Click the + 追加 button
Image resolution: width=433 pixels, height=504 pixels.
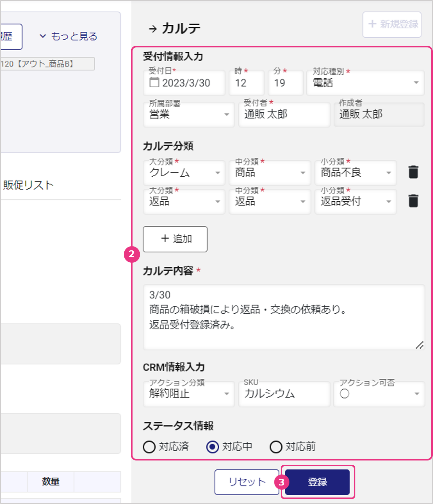(x=175, y=239)
